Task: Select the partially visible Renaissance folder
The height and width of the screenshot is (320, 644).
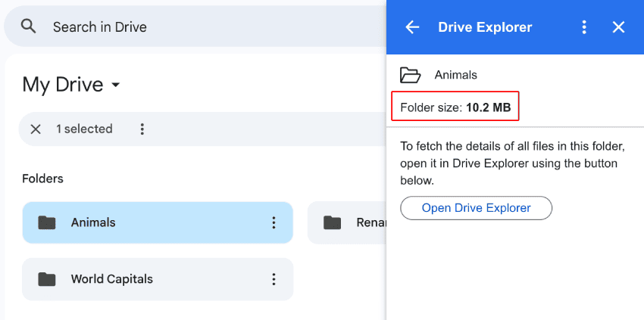Action: 347,222
